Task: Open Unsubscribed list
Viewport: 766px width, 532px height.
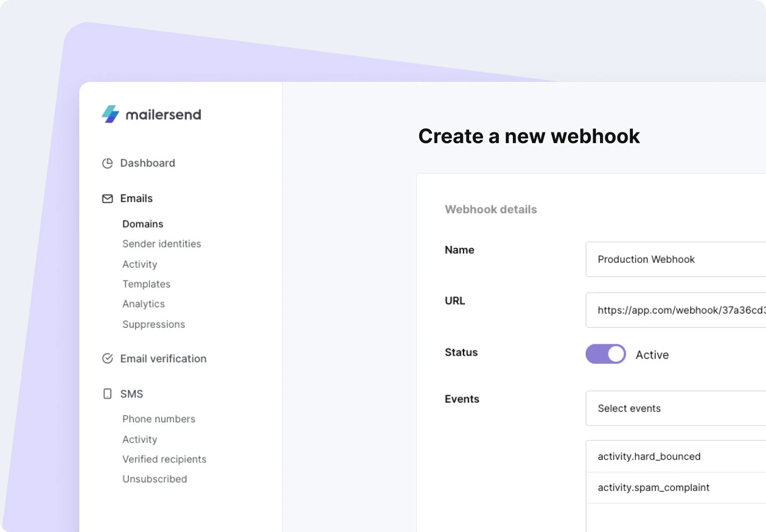Action: click(155, 479)
